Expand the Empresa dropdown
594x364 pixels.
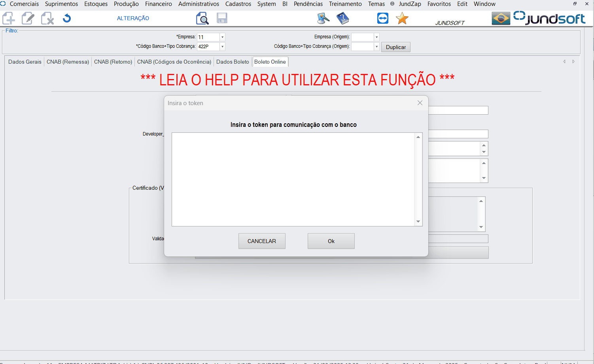(x=222, y=37)
